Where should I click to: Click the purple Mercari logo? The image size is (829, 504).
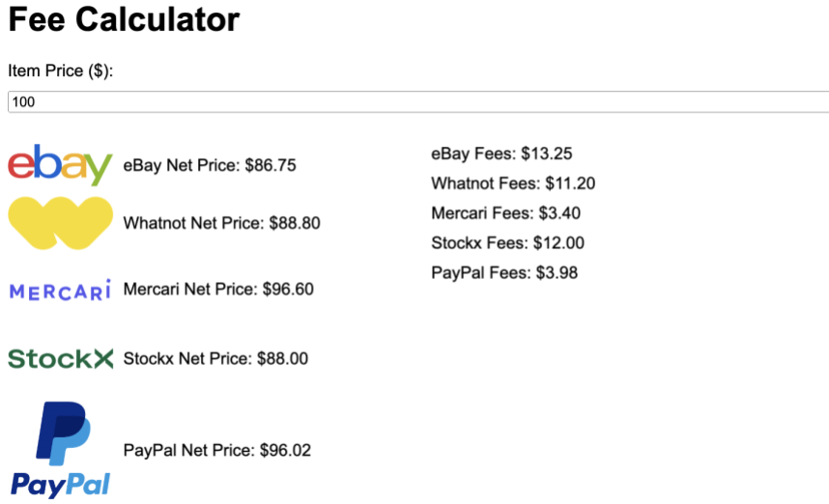[x=60, y=290]
